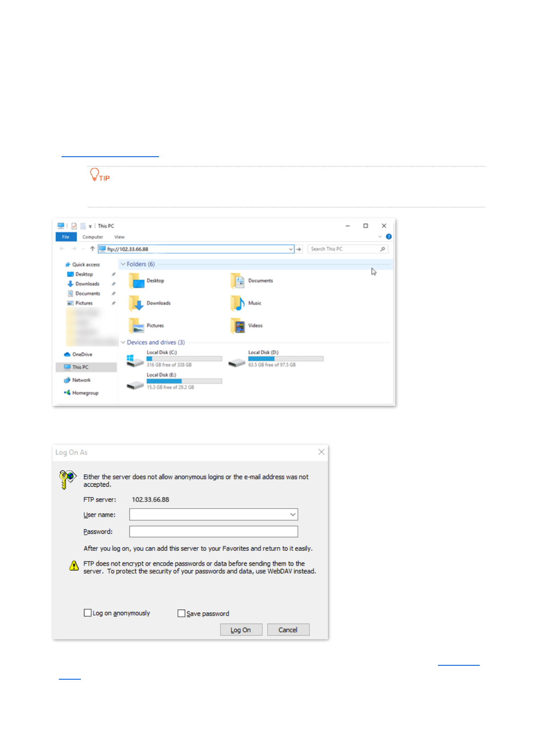Open the Downloads folder in Folders section
535x756 pixels.
click(136, 303)
